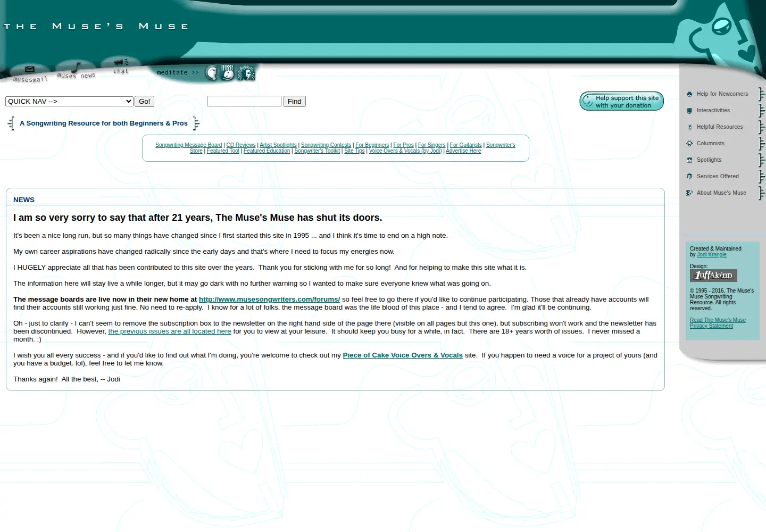The image size is (766, 532).
Task: Expand bracket next to Columnists
Action: (761, 144)
